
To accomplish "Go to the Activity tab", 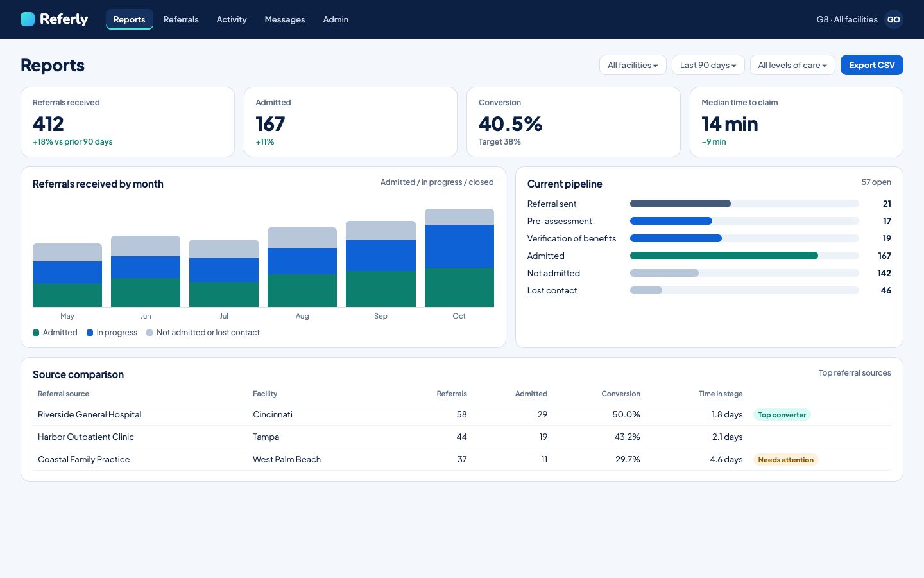I will click(232, 19).
